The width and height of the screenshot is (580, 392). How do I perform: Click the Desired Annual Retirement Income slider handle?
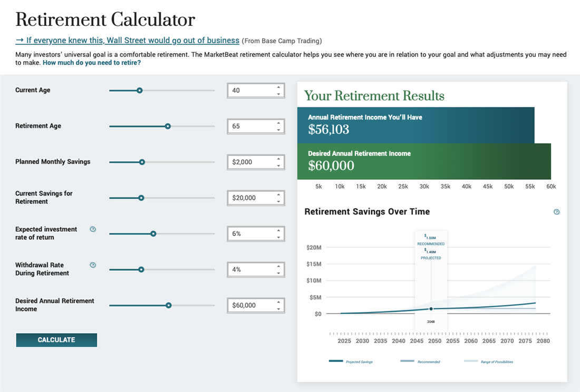[169, 305]
